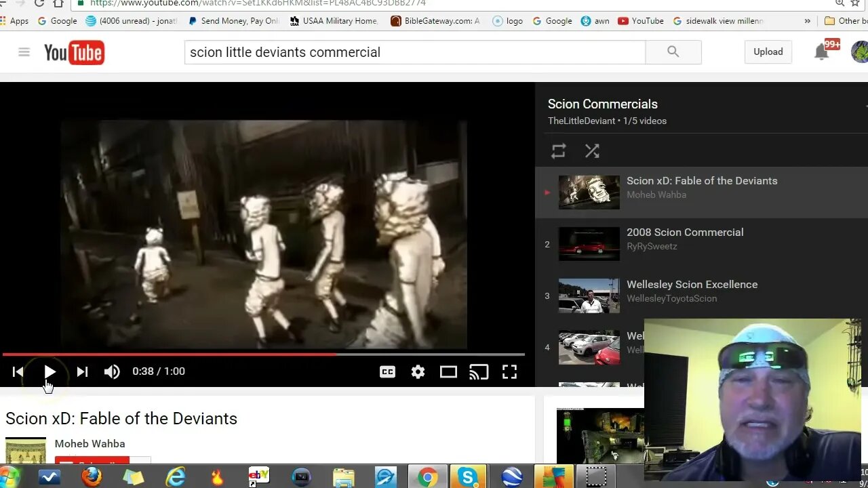This screenshot has height=488, width=868.
Task: Play the paused video
Action: [50, 371]
